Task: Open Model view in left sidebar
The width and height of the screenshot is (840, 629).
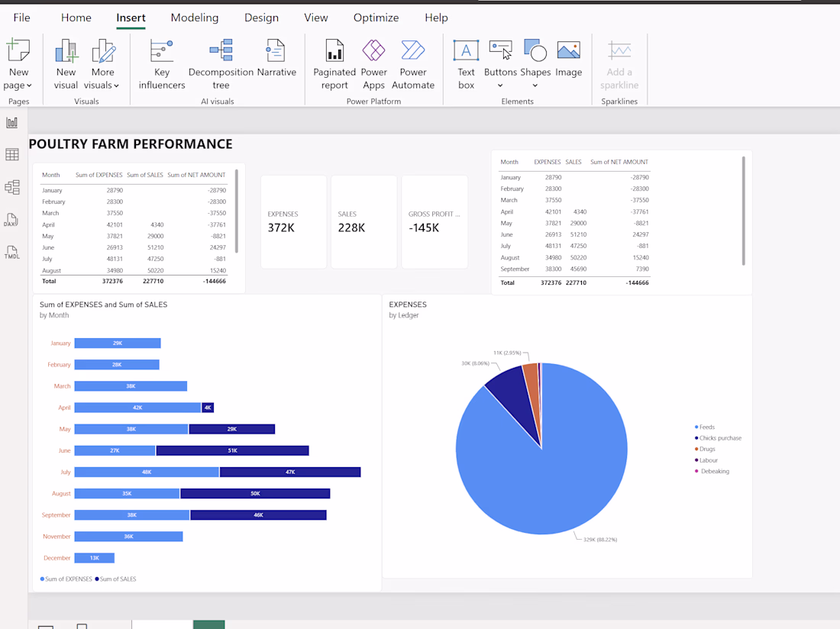Action: click(x=11, y=187)
